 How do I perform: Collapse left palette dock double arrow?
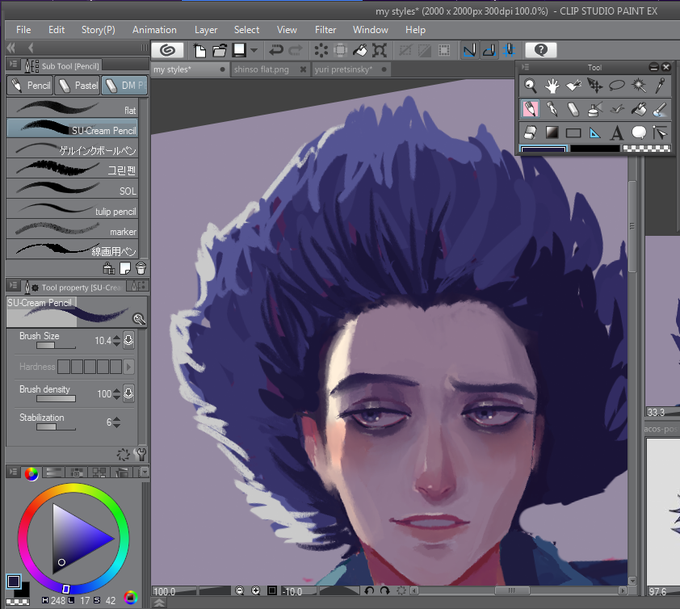click(11, 47)
